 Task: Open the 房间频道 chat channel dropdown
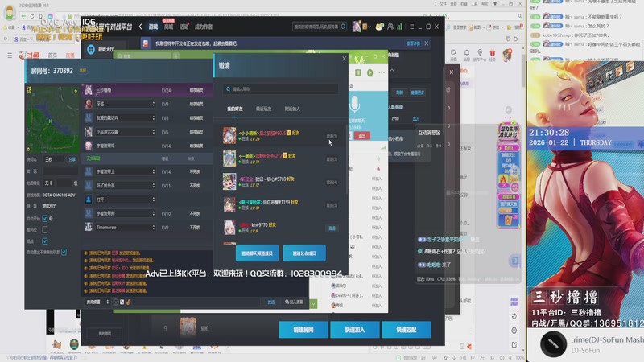click(97, 302)
